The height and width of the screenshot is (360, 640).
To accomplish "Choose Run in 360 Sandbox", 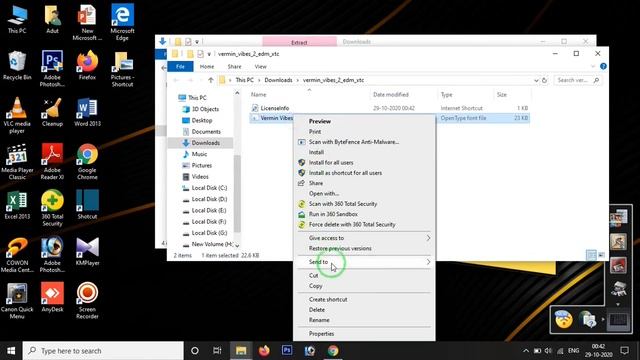I will pos(364,214).
